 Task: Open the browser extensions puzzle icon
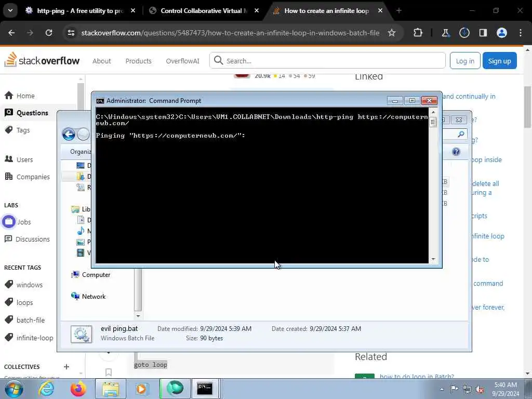[x=418, y=33]
